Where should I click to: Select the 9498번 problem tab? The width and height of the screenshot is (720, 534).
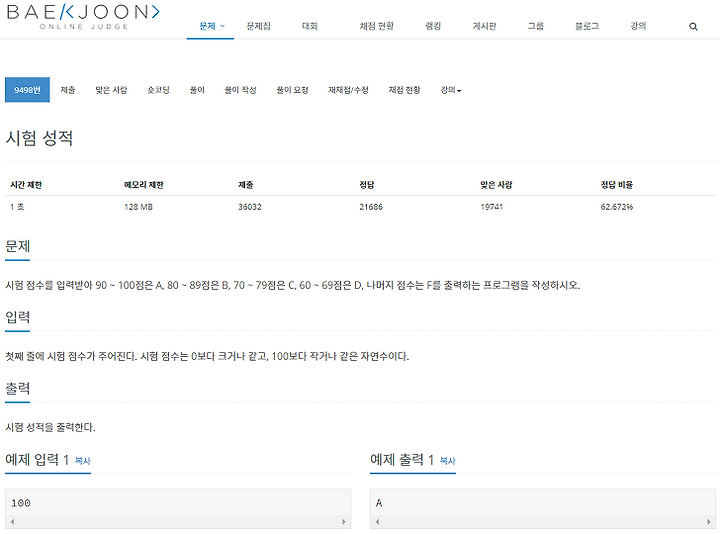(27, 90)
